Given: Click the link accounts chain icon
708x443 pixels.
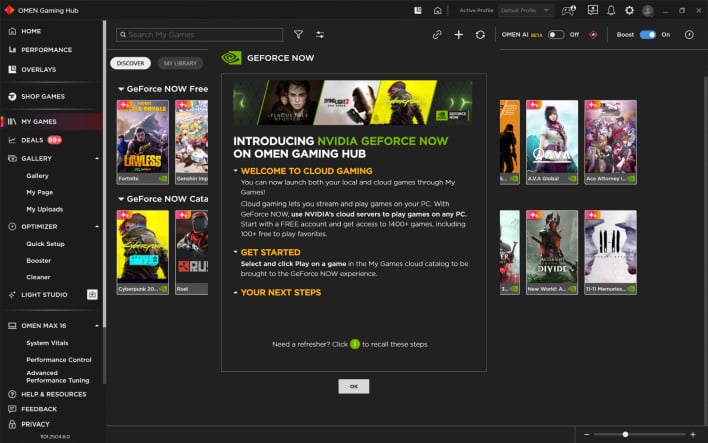Looking at the screenshot, I should (x=437, y=34).
